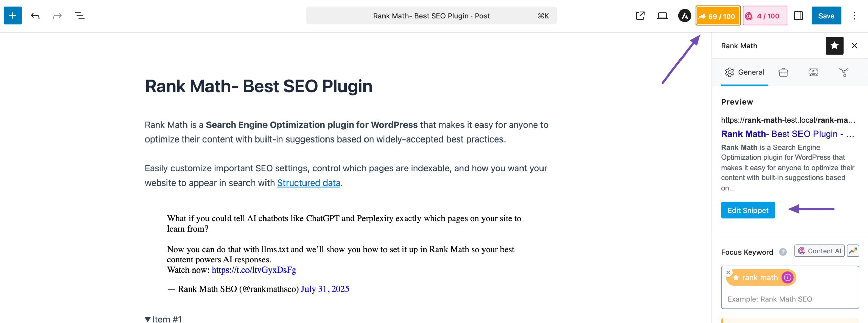868x323 pixels.
Task: Open Content AI score 4/100
Action: pyautogui.click(x=765, y=16)
